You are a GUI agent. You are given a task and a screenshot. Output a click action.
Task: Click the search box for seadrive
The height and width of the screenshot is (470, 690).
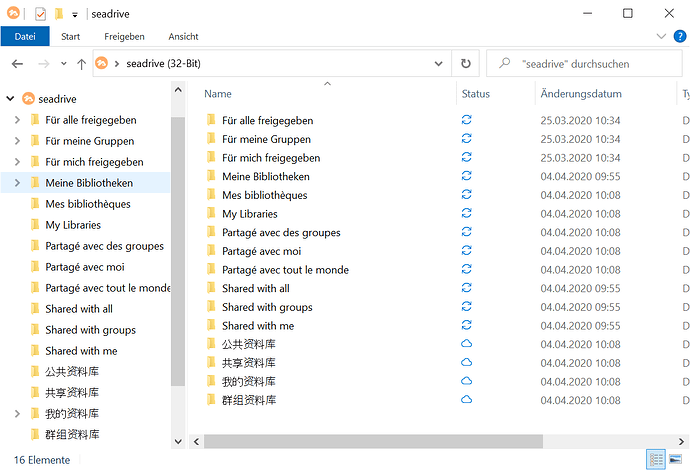tap(584, 64)
